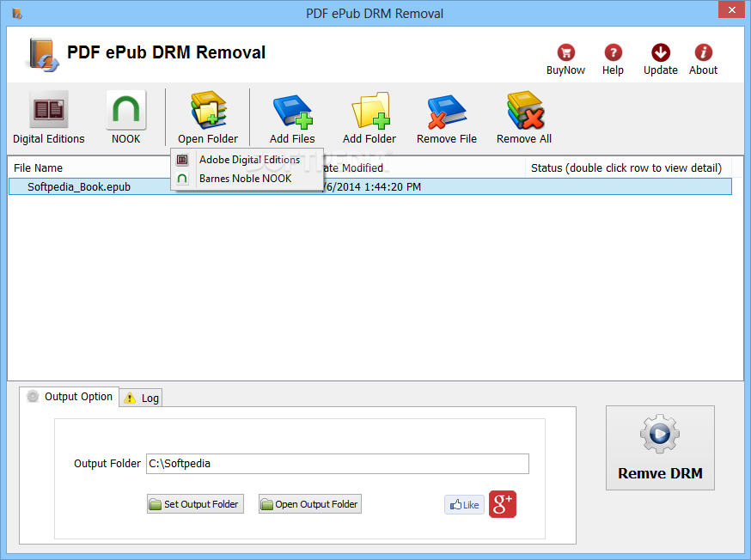751x560 pixels.
Task: Click the Google Plus icon
Action: point(503,504)
